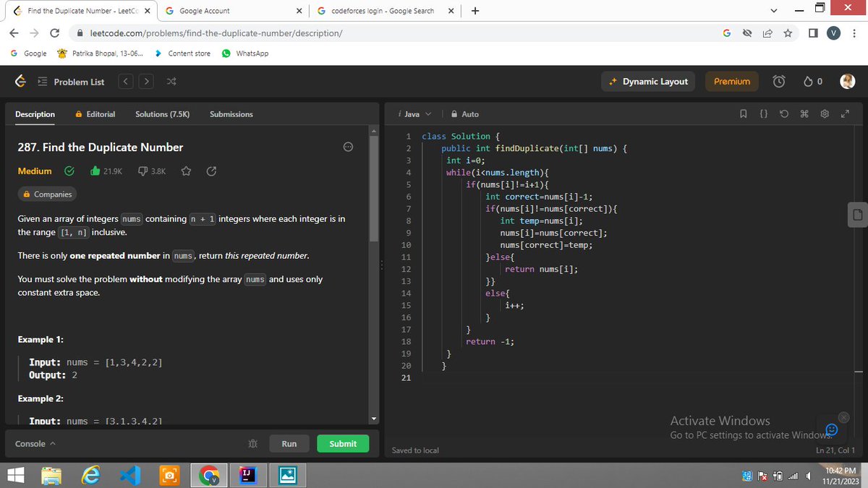This screenshot has height=488, width=868.
Task: Click code line 12 return nums[i]
Action: 541,269
